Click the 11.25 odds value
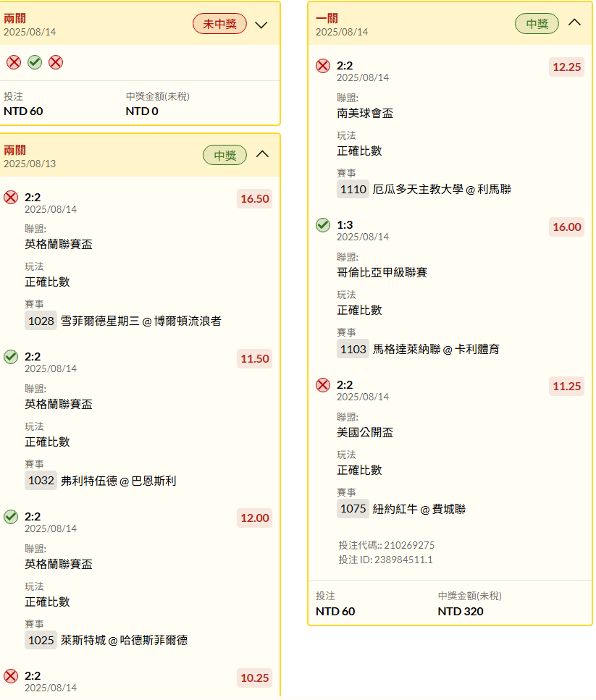The image size is (596, 700). (566, 386)
